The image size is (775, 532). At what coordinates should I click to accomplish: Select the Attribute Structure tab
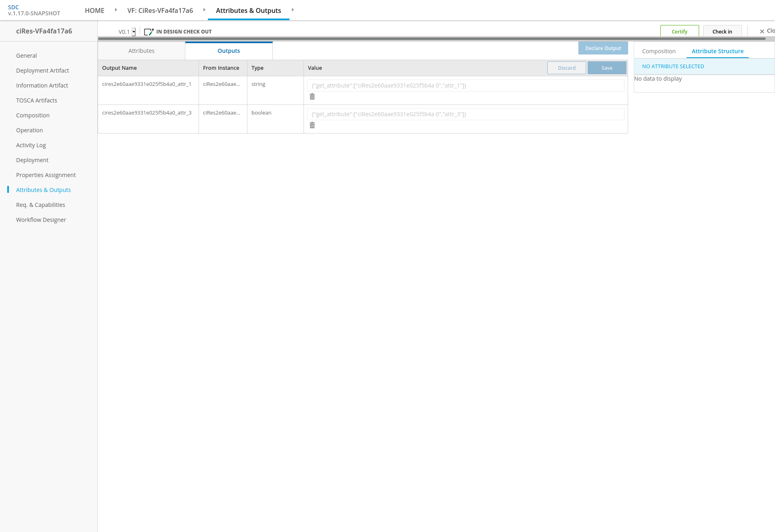coord(718,51)
